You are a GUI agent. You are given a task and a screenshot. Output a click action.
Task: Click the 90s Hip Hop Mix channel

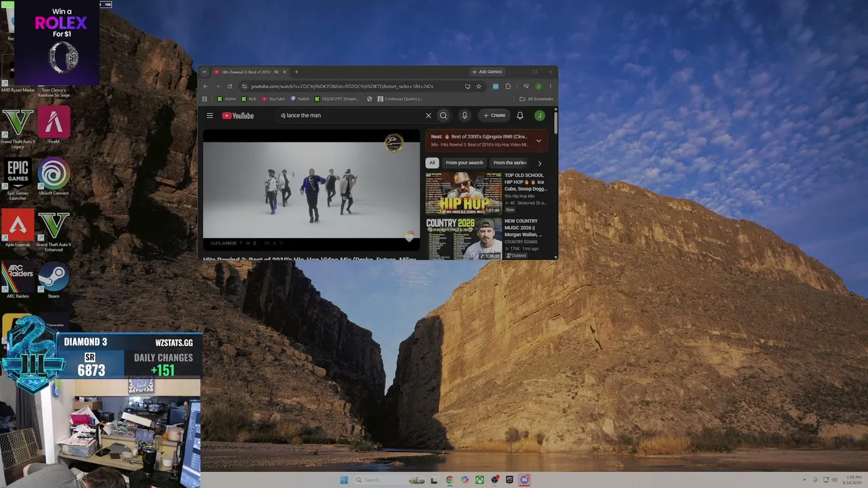tap(519, 196)
